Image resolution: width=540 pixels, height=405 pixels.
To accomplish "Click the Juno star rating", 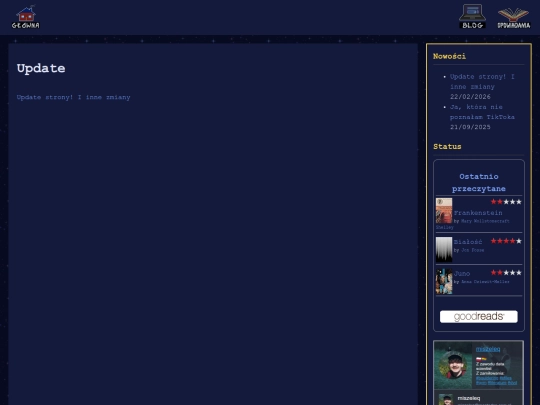I will [506, 273].
